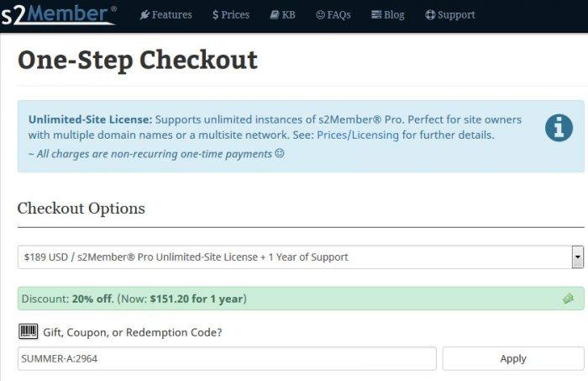588x381 pixels.
Task: Click the s2Member logo
Action: point(58,15)
